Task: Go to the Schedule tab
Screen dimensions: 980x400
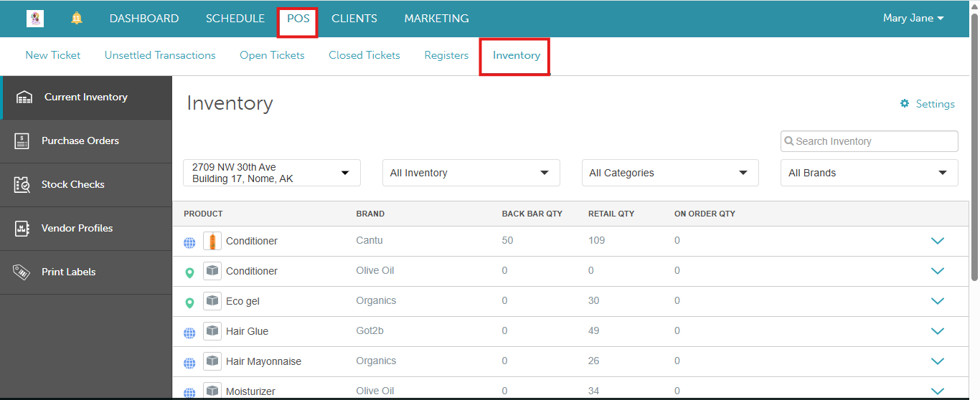Action: coord(235,19)
